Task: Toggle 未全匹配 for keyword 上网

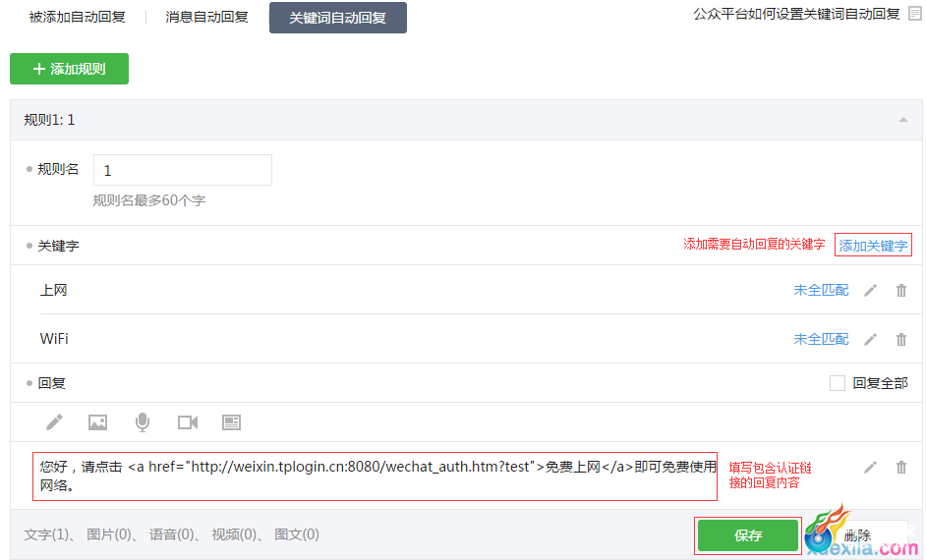Action: tap(821, 290)
